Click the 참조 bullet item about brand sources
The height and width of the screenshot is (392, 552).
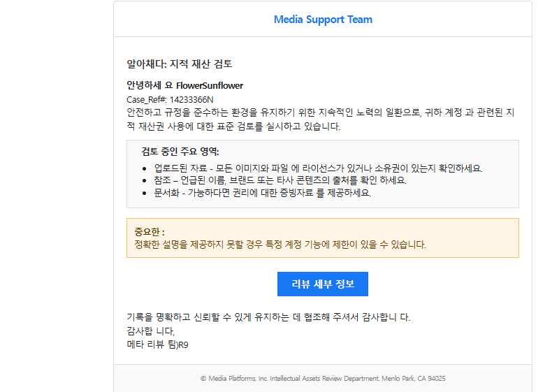point(279,180)
